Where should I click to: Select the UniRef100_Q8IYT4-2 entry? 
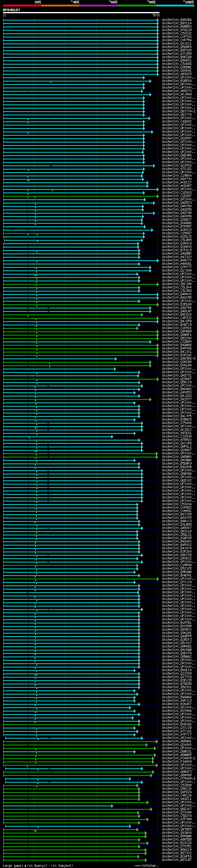pos(179,111)
